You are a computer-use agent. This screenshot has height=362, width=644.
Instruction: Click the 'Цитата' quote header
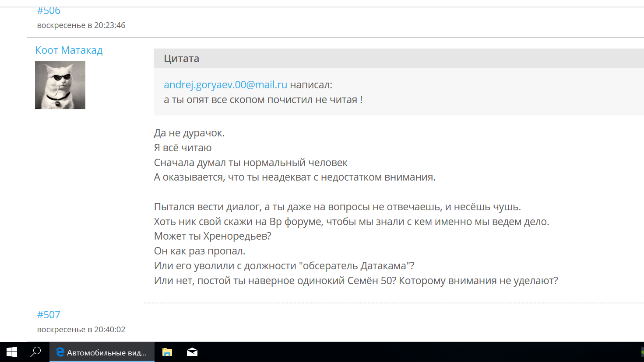point(181,59)
